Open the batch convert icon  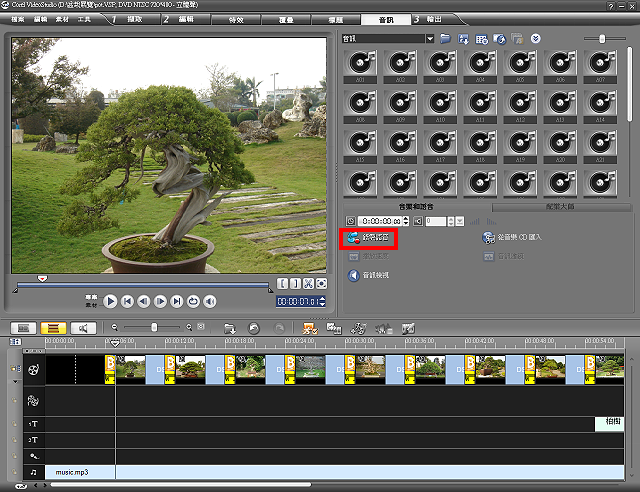(334, 328)
